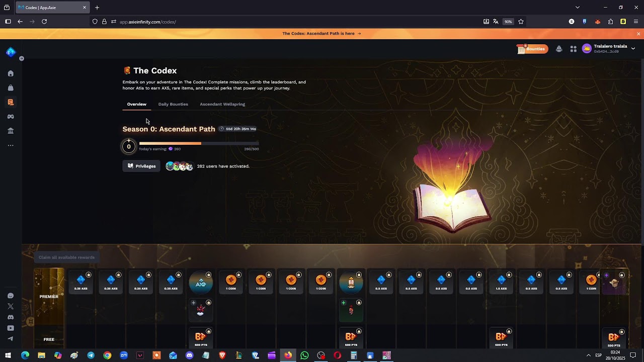The image size is (644, 362).
Task: Open the Privileges button
Action: (x=141, y=166)
